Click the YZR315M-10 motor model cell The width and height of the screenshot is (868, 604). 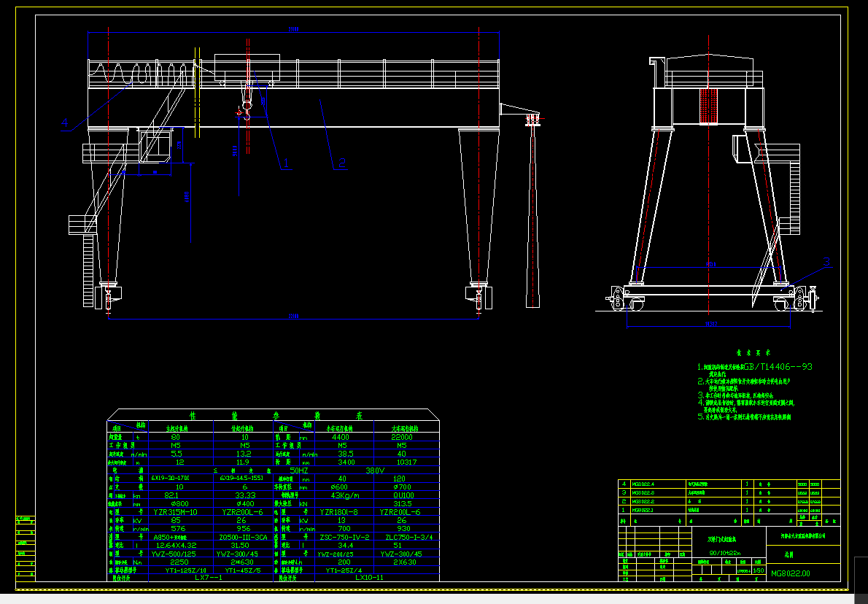[x=176, y=511]
